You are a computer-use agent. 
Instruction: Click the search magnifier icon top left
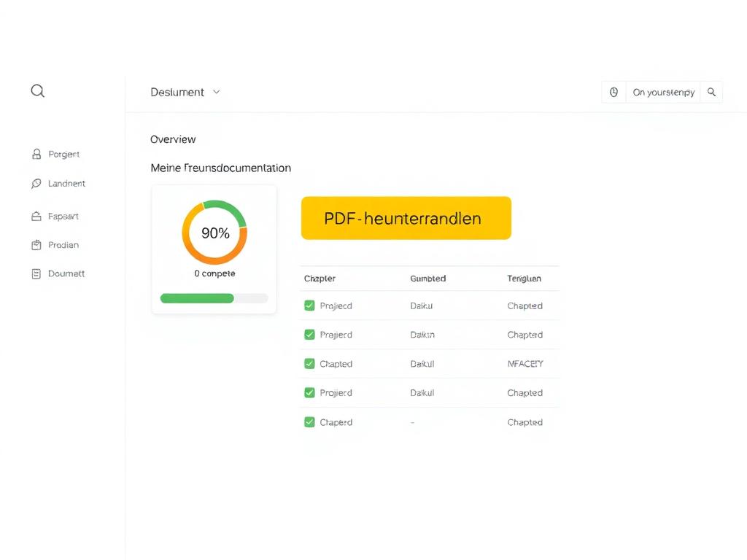37,90
